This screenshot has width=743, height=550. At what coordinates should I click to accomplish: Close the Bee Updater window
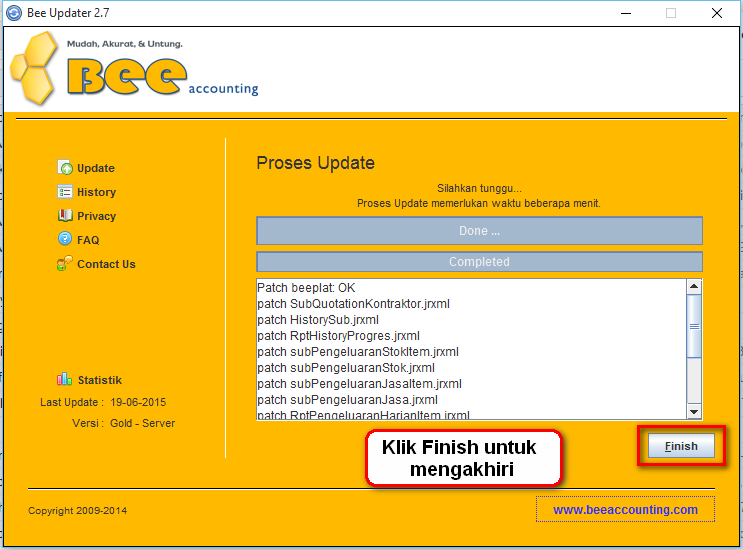[x=717, y=13]
